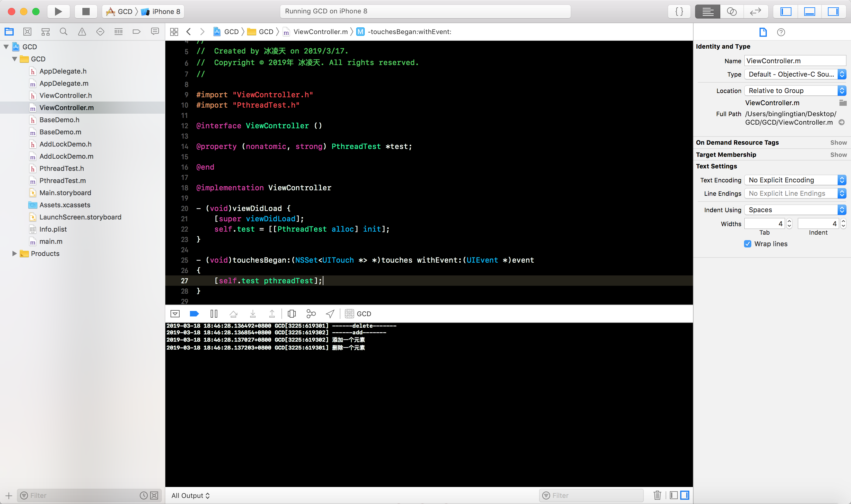
Task: Open Debug Memory Graph
Action: click(x=311, y=314)
